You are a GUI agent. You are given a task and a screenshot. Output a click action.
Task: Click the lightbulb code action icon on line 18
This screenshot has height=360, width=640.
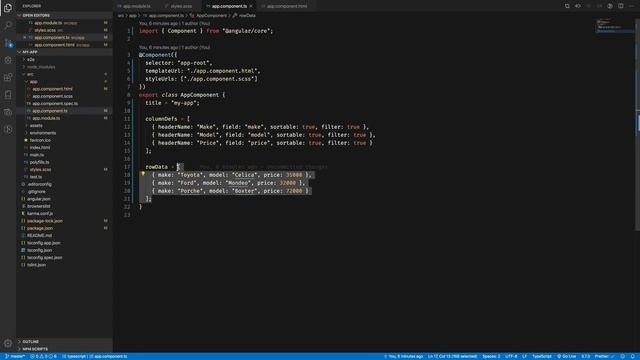(x=143, y=174)
